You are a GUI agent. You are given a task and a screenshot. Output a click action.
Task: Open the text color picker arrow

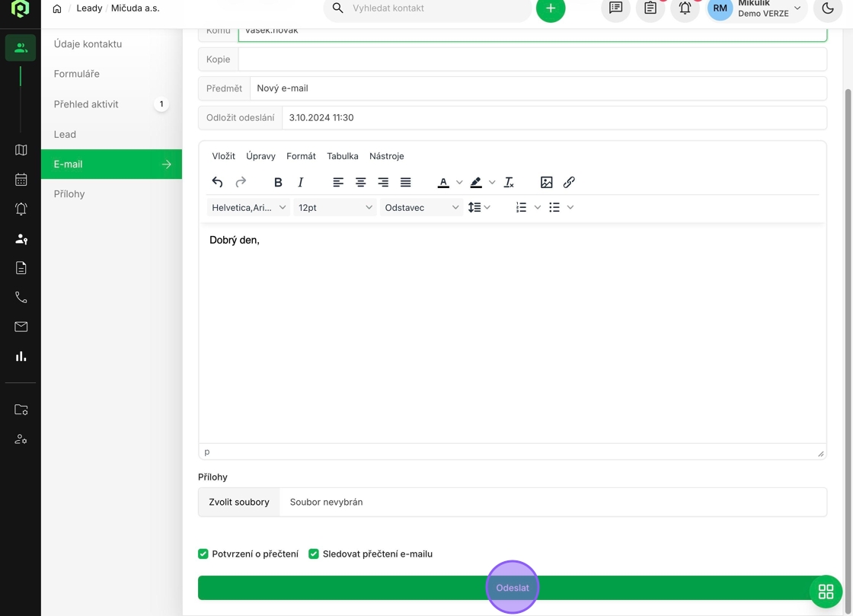click(x=459, y=183)
